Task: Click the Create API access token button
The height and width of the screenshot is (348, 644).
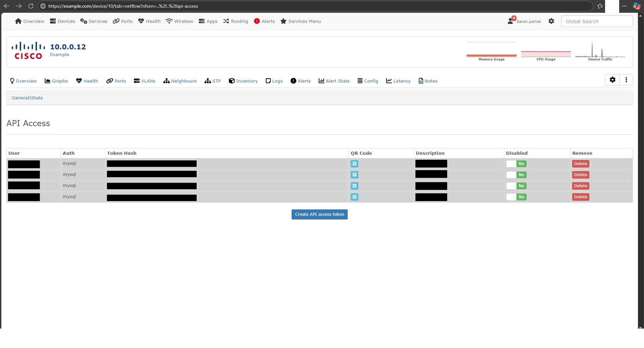Action: pyautogui.click(x=319, y=214)
